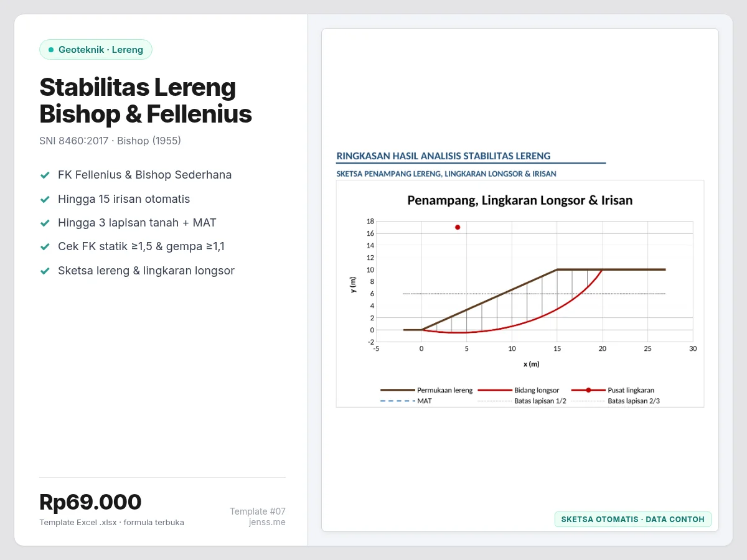Click the -2 value on the y-axis

point(371,342)
